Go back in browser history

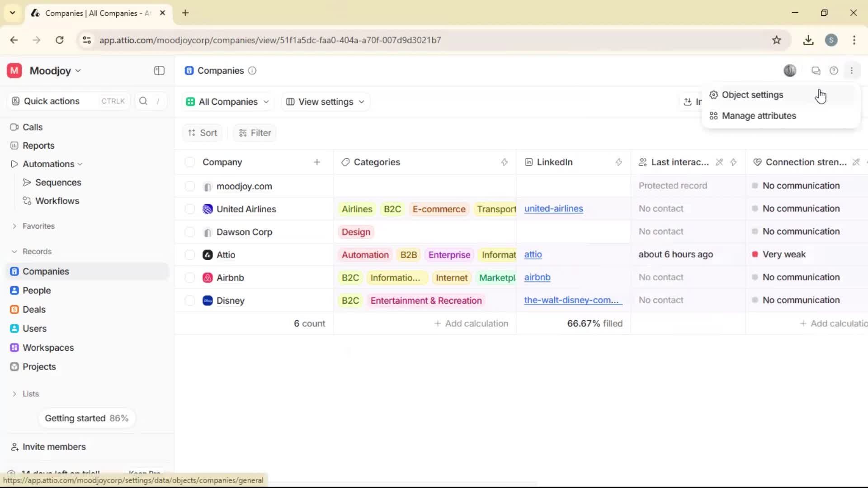point(14,40)
